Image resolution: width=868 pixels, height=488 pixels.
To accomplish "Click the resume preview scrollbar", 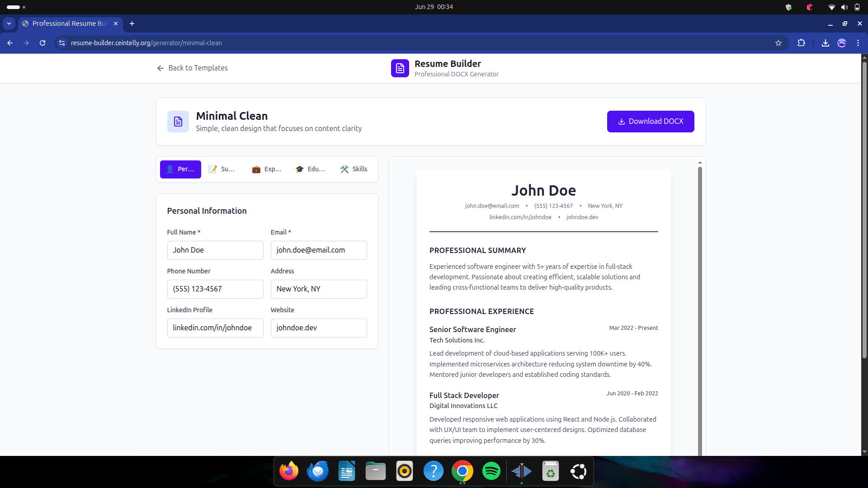I will click(x=699, y=307).
